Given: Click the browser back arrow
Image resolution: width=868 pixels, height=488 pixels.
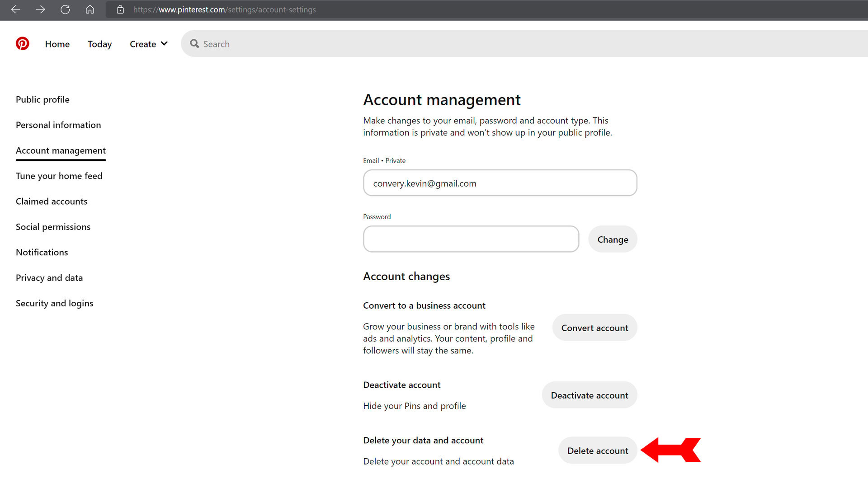Looking at the screenshot, I should pyautogui.click(x=16, y=9).
